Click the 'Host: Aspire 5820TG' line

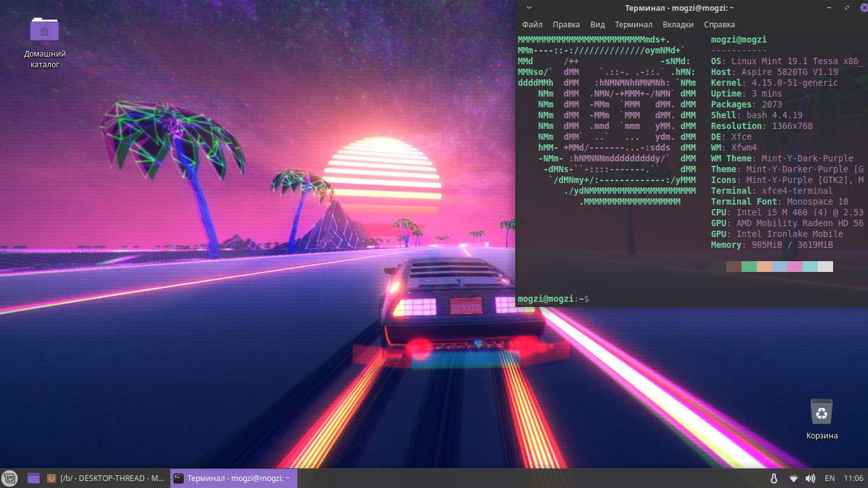point(775,72)
